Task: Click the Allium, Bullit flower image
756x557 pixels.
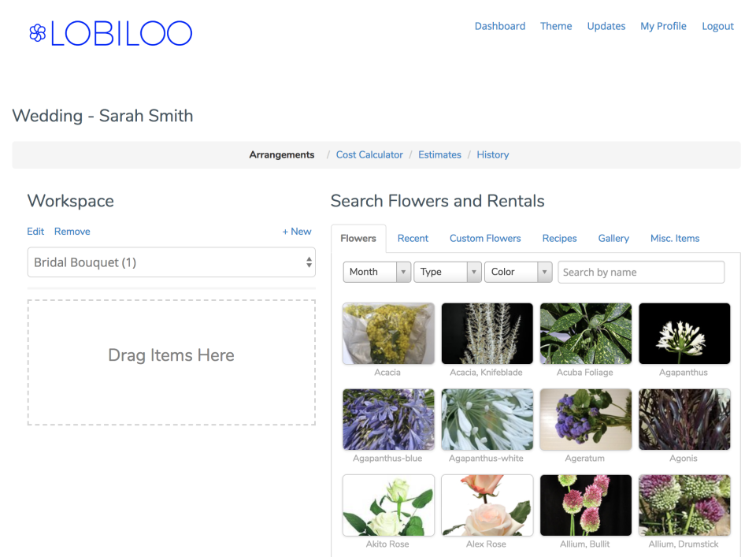Action: pyautogui.click(x=585, y=504)
